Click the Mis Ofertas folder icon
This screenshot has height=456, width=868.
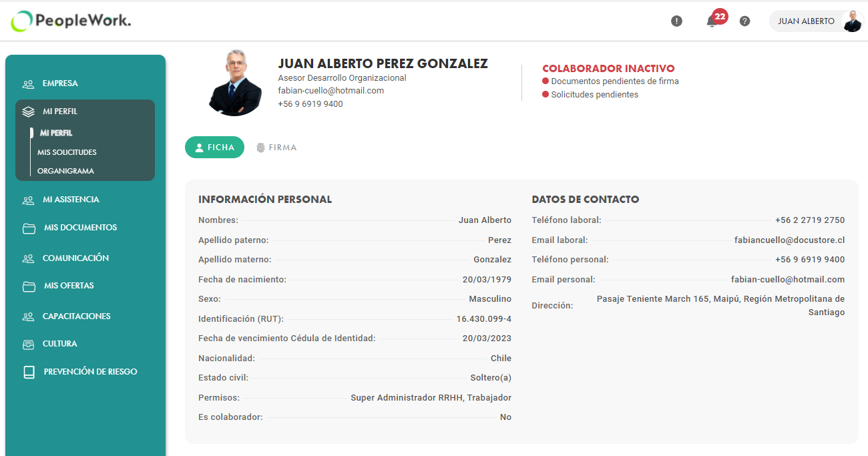click(29, 286)
